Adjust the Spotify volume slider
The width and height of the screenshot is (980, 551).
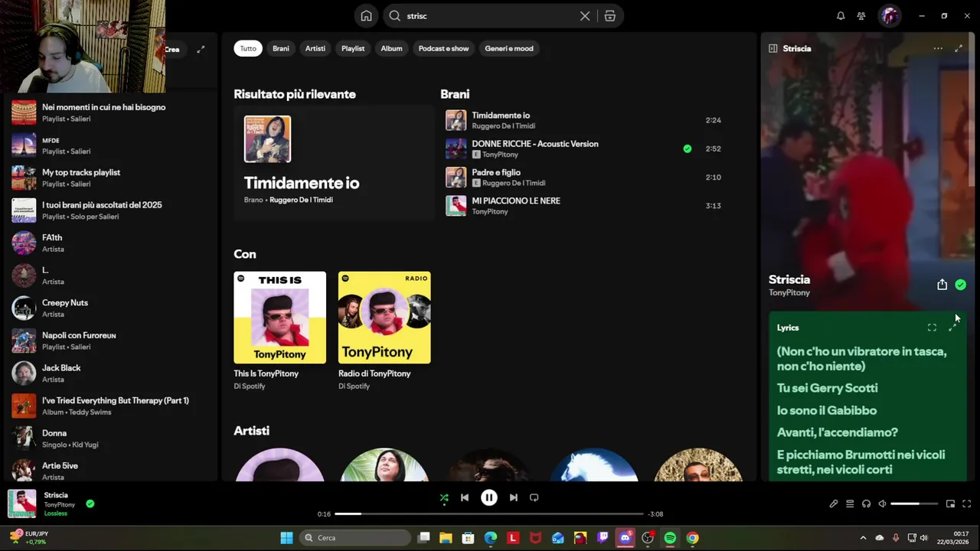pyautogui.click(x=914, y=504)
